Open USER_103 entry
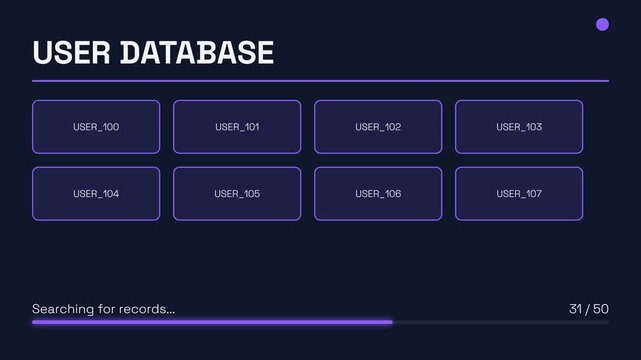 pos(519,127)
